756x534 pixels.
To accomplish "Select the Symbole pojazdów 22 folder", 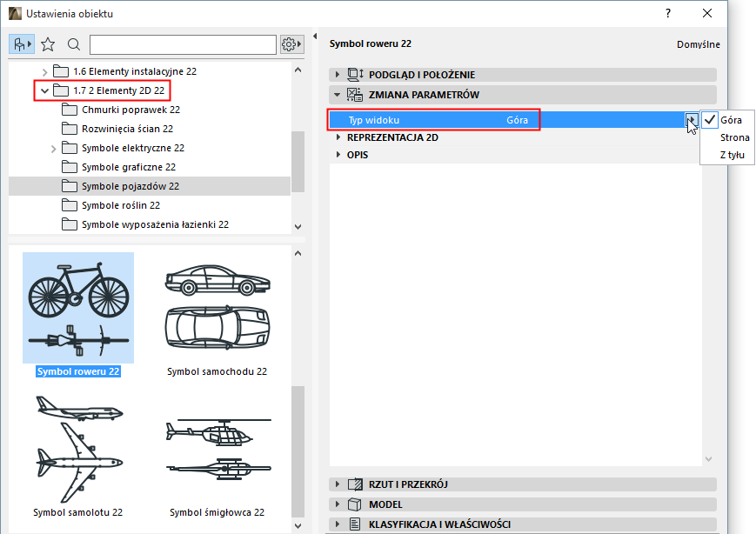I will click(x=150, y=186).
